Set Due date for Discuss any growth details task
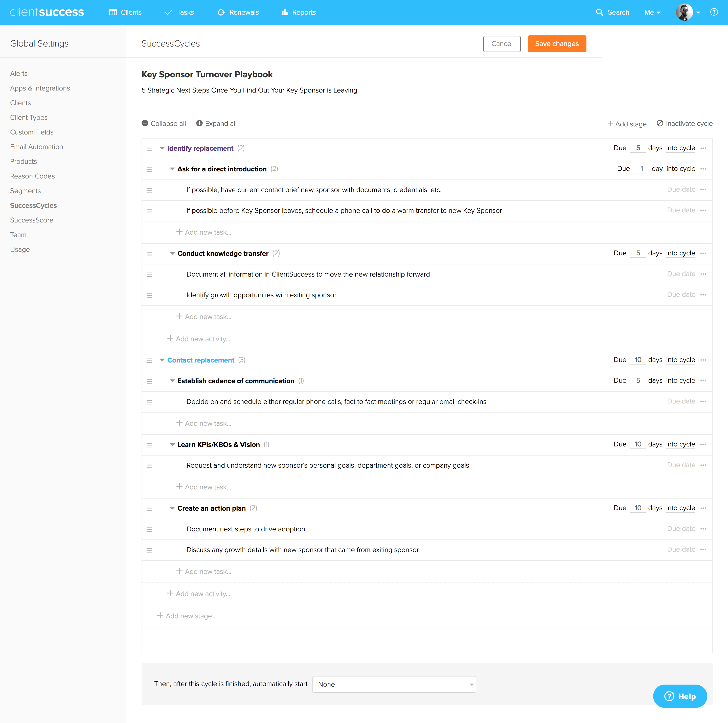 [681, 549]
